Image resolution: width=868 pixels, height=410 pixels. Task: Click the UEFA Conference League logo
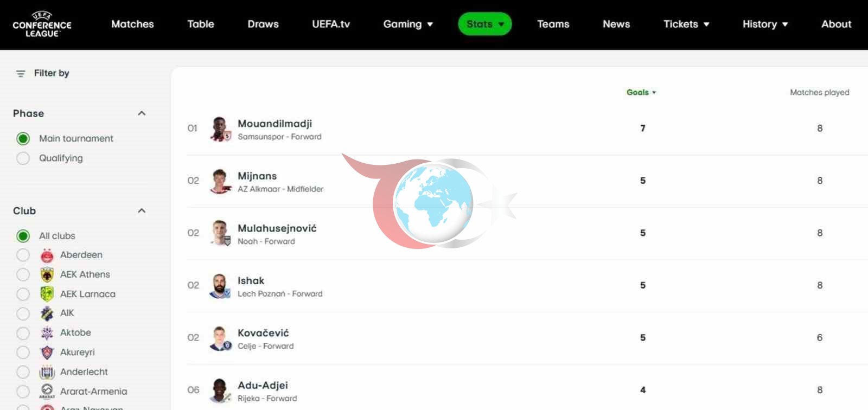(42, 24)
